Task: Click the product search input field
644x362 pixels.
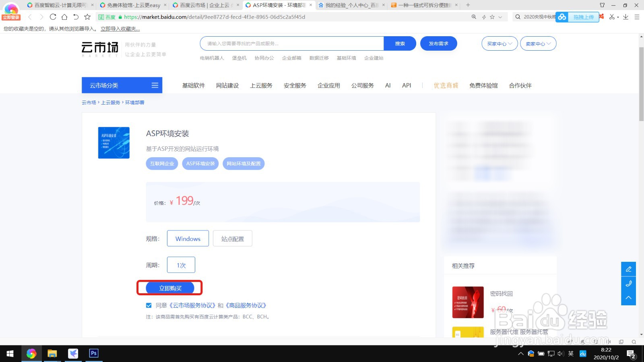Action: pos(292,43)
